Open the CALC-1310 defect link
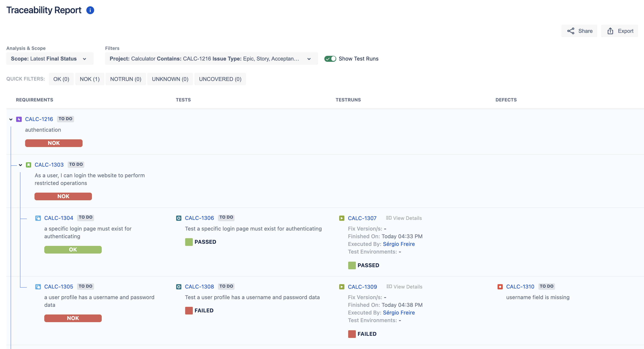 (x=520, y=287)
